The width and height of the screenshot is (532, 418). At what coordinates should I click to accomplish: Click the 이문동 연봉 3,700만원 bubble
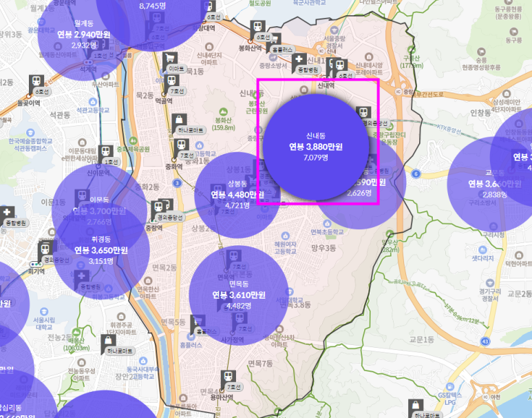(x=99, y=211)
